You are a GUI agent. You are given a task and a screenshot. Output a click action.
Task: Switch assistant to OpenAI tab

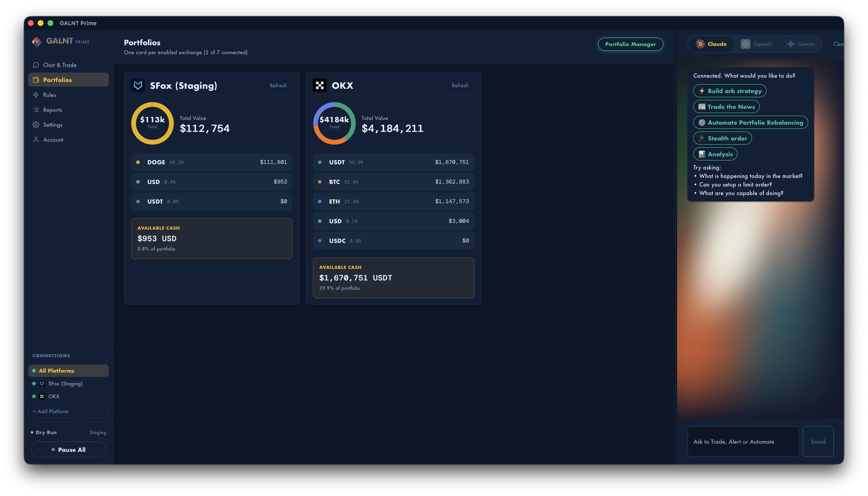point(756,44)
